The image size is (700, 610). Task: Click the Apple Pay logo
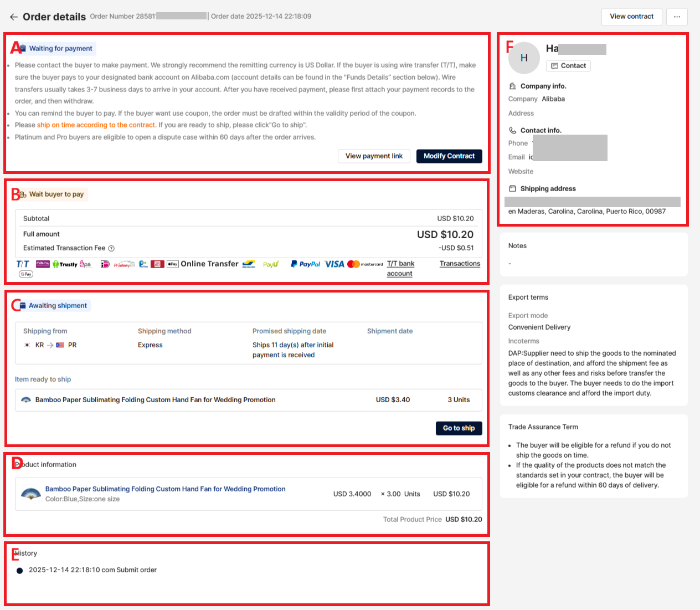(x=173, y=264)
